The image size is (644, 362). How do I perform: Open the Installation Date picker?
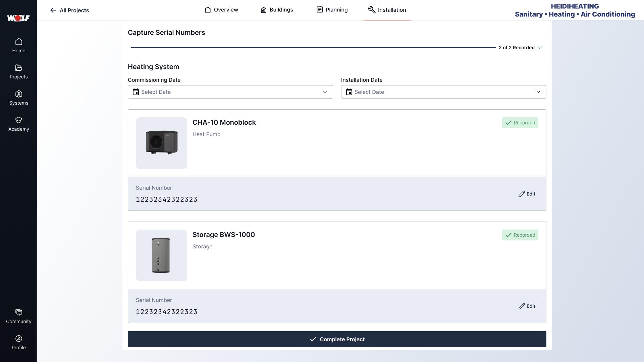pos(443,92)
